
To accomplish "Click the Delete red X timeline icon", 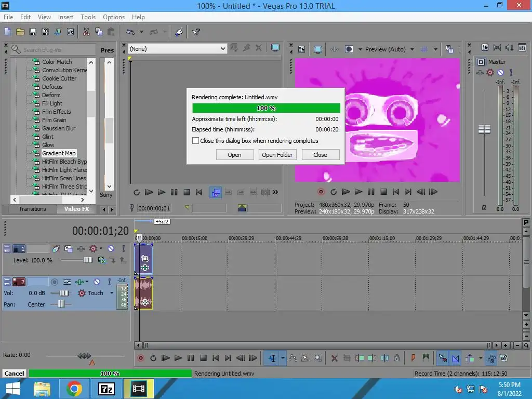I will tap(335, 358).
